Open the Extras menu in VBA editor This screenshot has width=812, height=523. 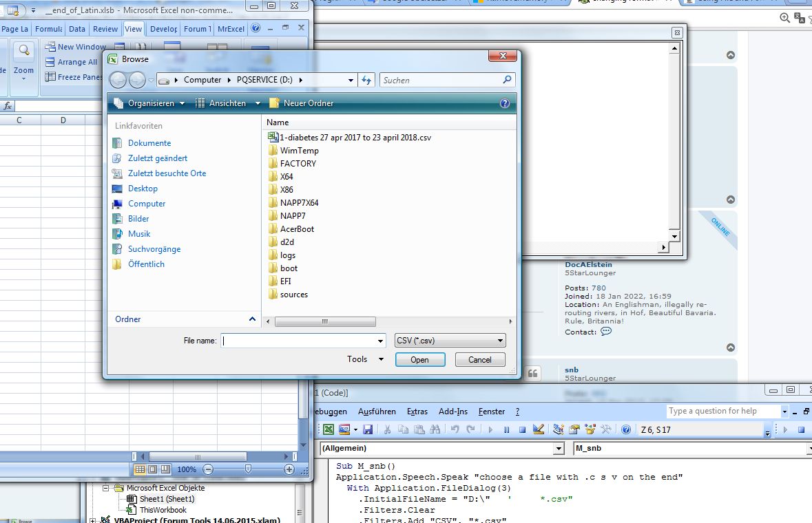pyautogui.click(x=417, y=412)
